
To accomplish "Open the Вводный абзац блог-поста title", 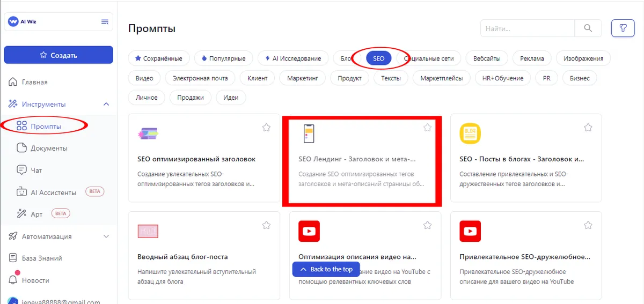I will [182, 257].
